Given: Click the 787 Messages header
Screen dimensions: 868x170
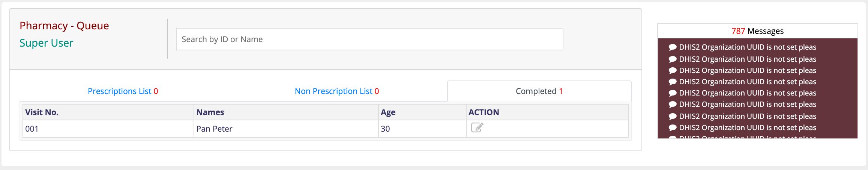Looking at the screenshot, I should point(757,31).
